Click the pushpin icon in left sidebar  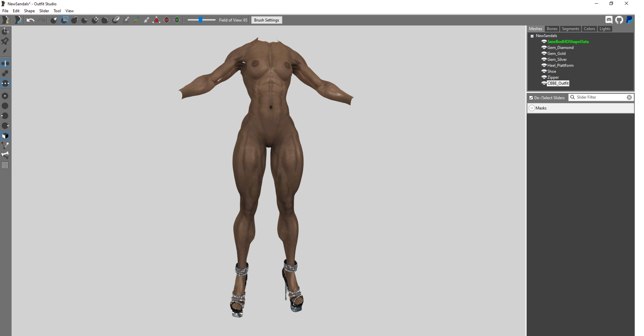pos(5,41)
